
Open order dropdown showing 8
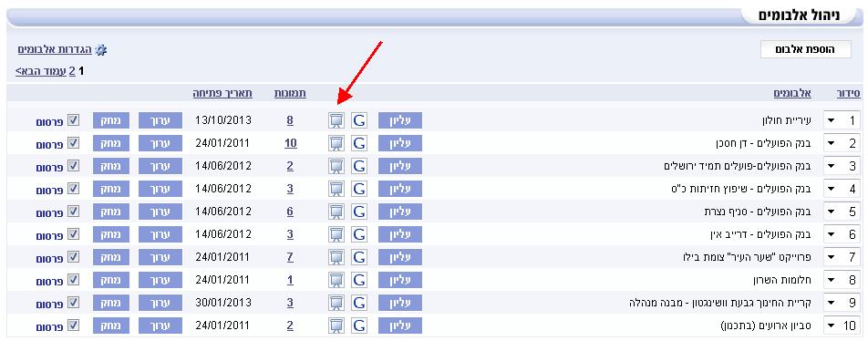pos(842,280)
